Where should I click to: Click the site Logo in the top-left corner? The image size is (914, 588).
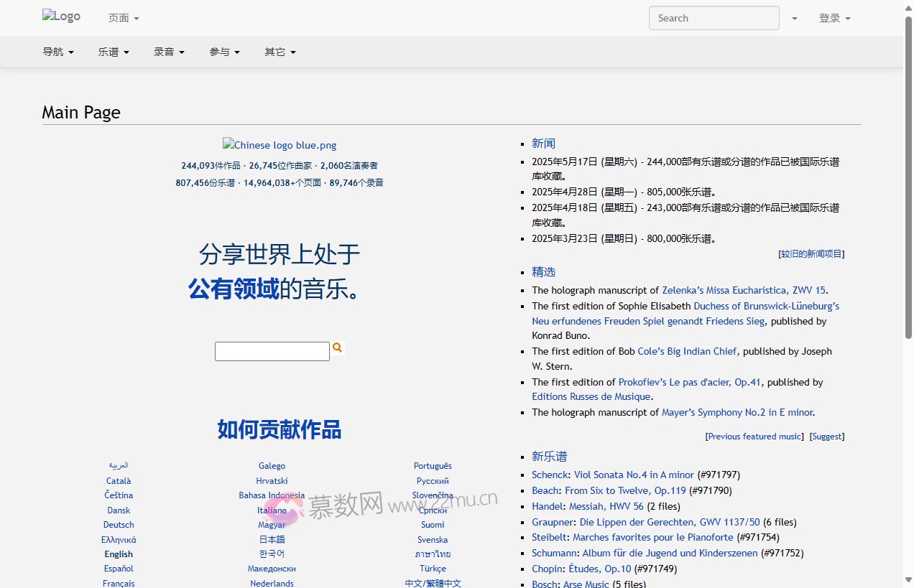click(60, 16)
